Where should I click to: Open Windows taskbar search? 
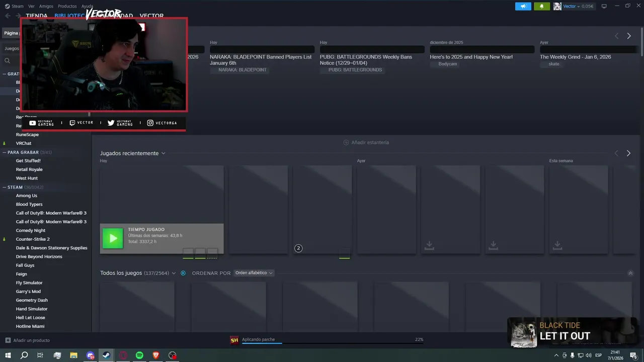click(24, 355)
